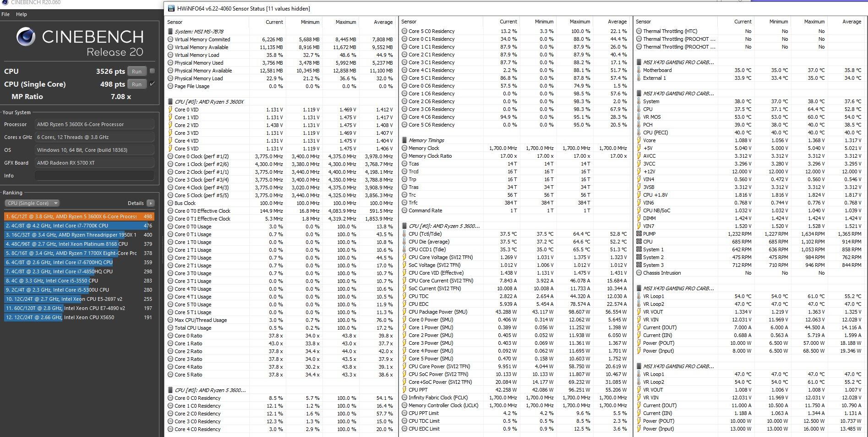
Task: Click the Processor field showing AMD Ryzen 5 3600X
Action: pos(95,124)
